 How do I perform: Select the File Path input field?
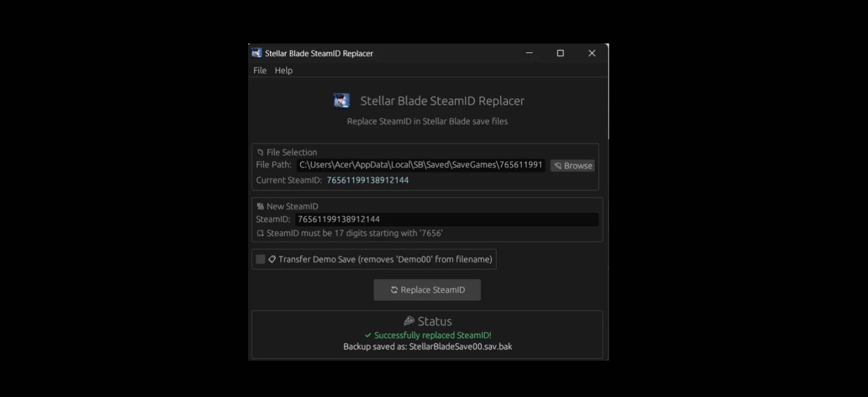tap(421, 165)
